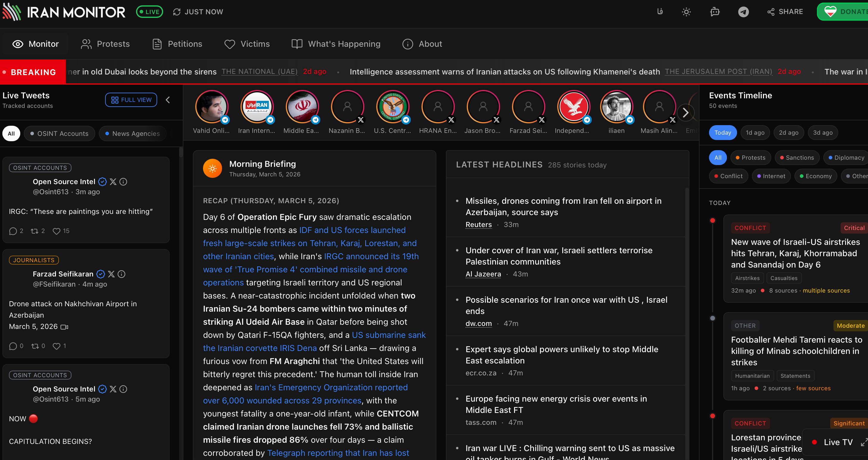
Task: Click the Morning Briefing sun icon
Action: click(x=212, y=168)
